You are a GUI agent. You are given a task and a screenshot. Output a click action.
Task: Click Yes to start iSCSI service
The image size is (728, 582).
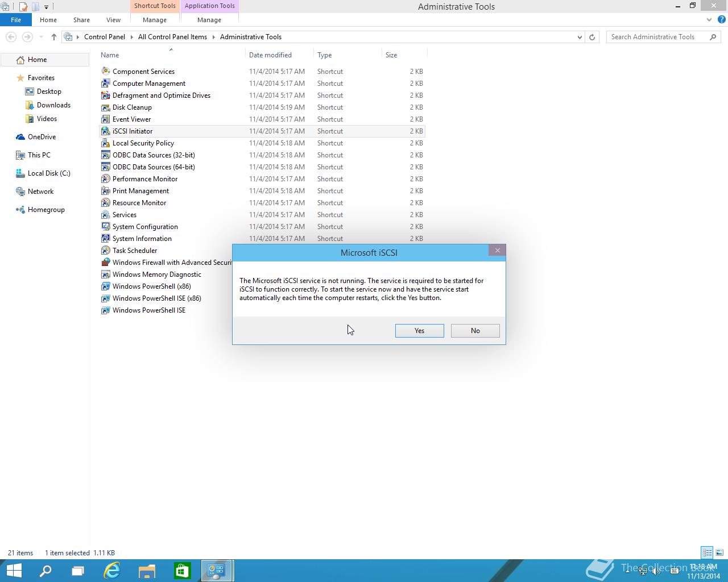pyautogui.click(x=419, y=331)
